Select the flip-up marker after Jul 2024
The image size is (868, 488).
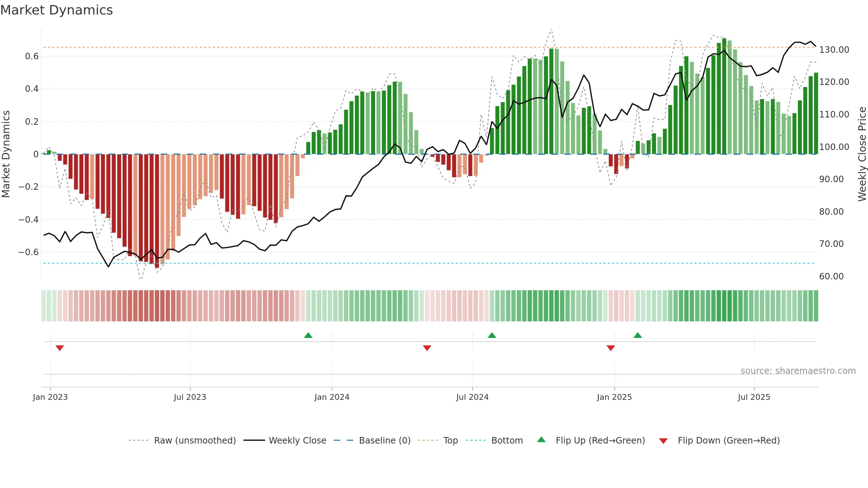tap(492, 335)
